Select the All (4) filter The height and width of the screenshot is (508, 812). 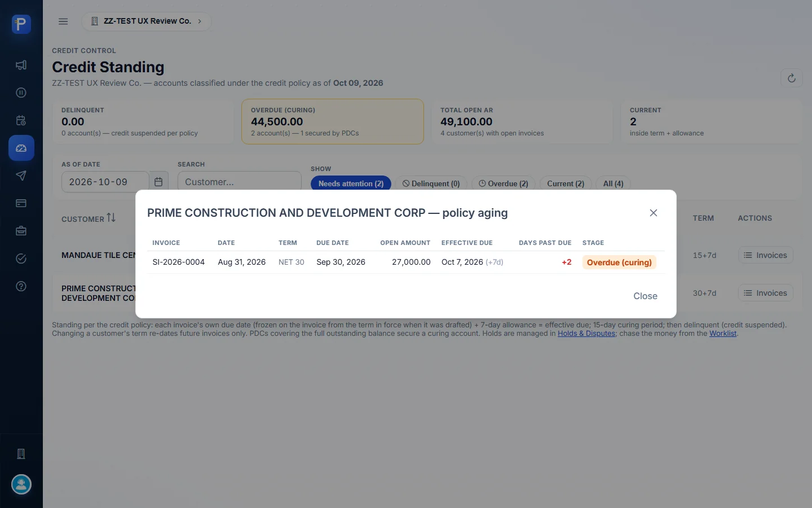click(x=613, y=183)
